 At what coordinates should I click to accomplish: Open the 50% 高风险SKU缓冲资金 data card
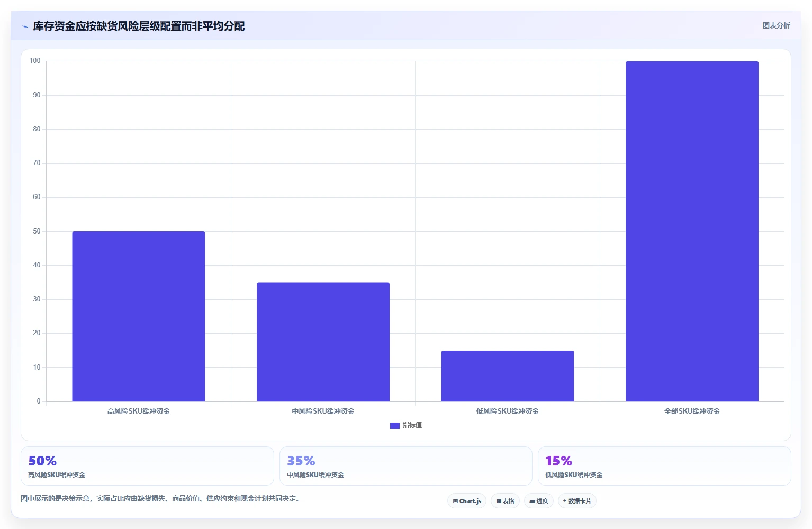(147, 466)
